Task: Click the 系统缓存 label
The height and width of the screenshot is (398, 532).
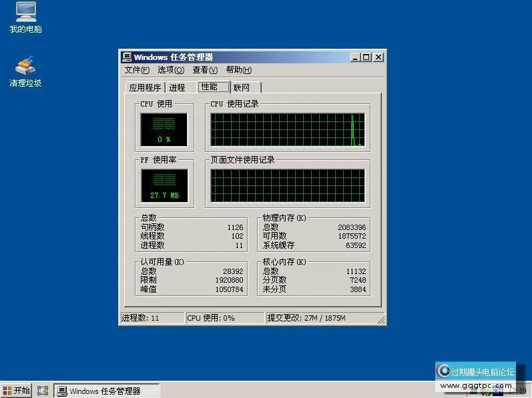Action: [278, 245]
